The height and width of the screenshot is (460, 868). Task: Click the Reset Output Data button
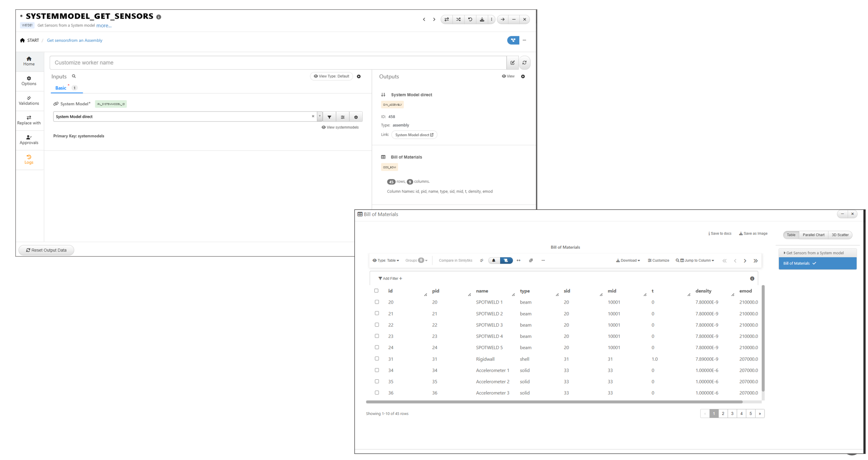point(46,250)
